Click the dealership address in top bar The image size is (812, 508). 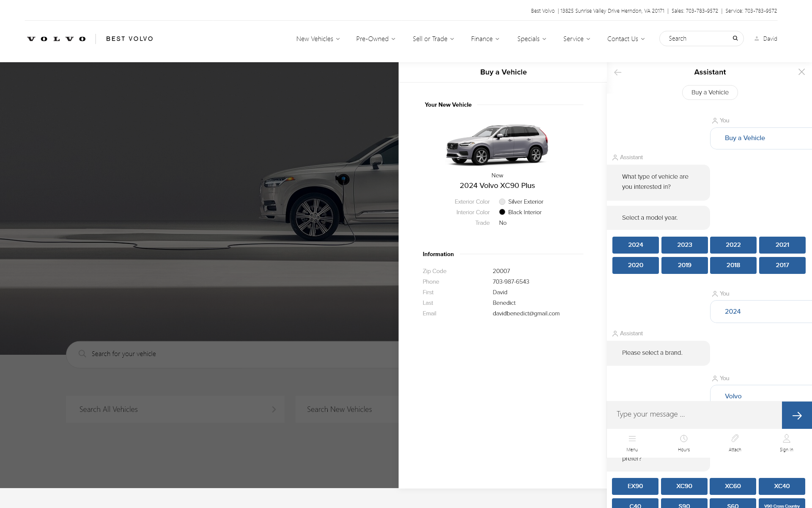pos(612,11)
